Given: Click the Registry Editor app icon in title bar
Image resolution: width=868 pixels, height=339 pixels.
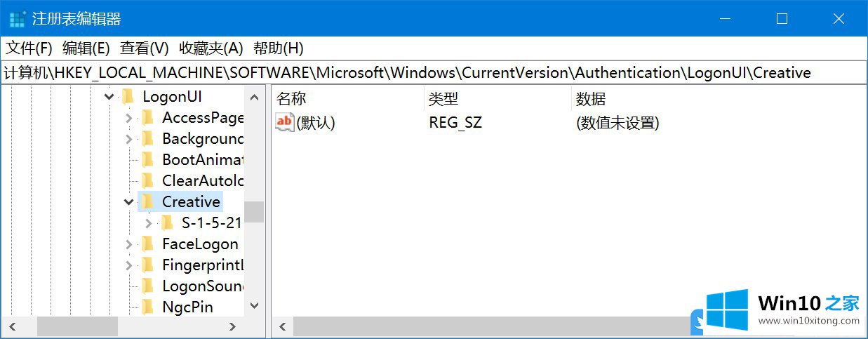Looking at the screenshot, I should (x=17, y=19).
